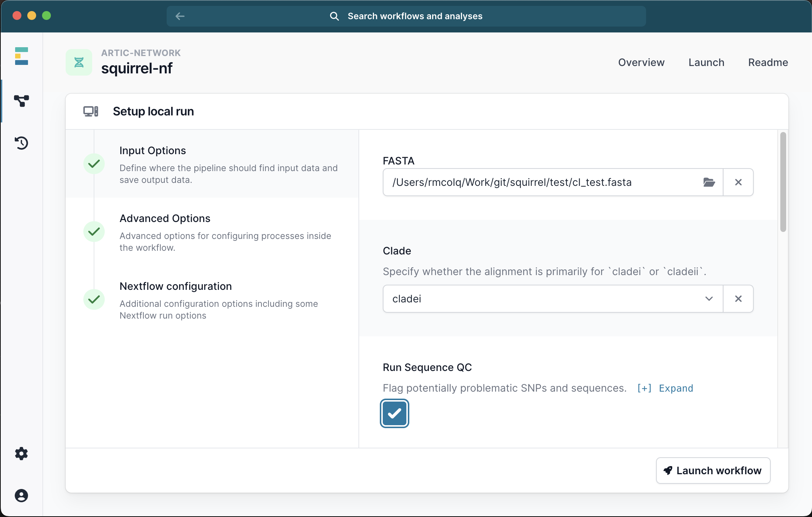Click the back arrow in the search bar
This screenshot has width=812, height=517.
coord(180,16)
